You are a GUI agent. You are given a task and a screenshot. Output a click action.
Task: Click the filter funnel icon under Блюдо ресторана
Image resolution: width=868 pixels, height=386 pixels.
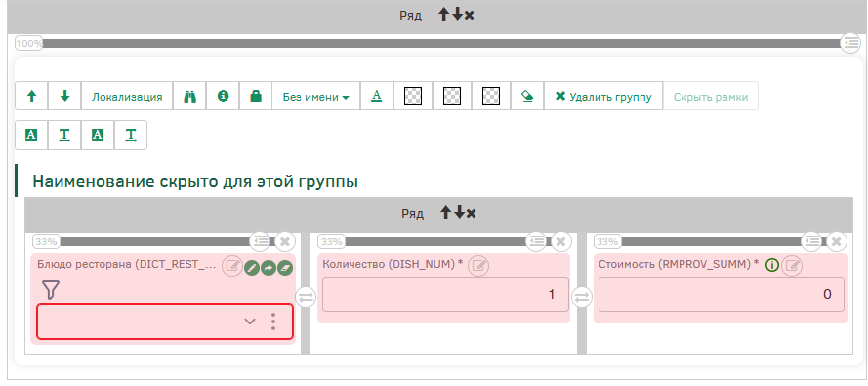51,290
